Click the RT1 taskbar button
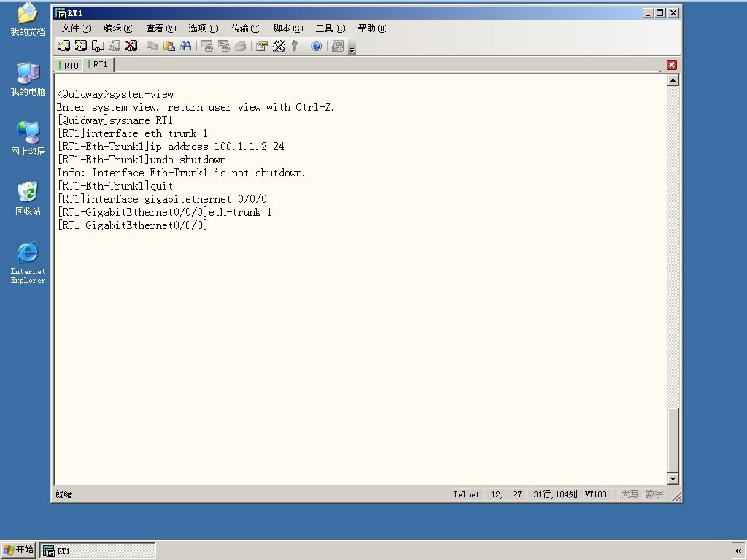This screenshot has width=747, height=560. pyautogui.click(x=98, y=551)
